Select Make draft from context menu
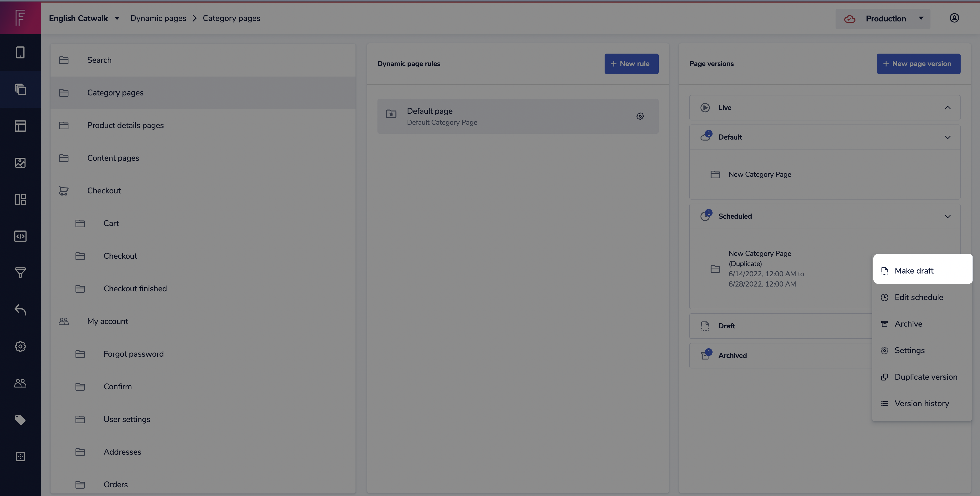Image resolution: width=980 pixels, height=496 pixels. point(914,271)
